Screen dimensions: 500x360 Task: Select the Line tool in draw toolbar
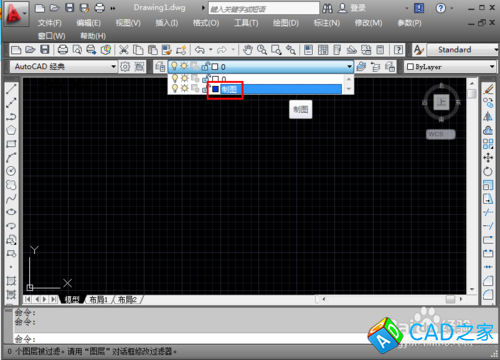pyautogui.click(x=11, y=89)
